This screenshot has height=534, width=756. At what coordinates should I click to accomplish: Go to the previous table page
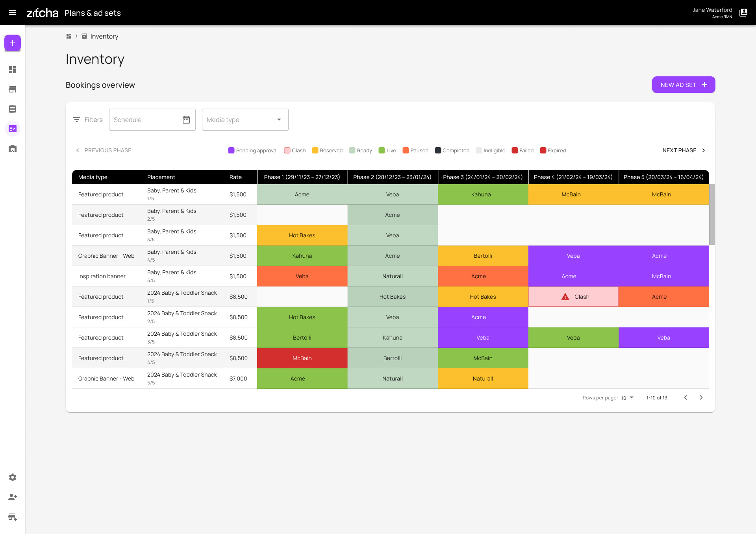click(686, 397)
